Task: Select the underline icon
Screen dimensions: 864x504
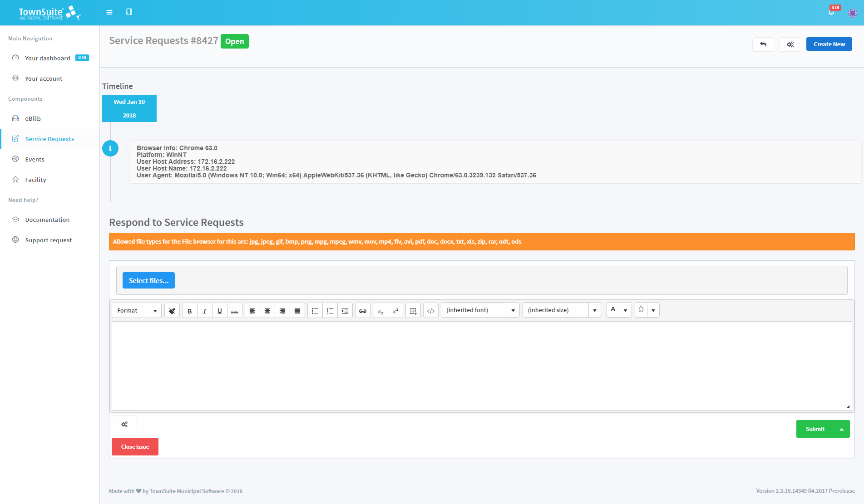Action: 220,310
